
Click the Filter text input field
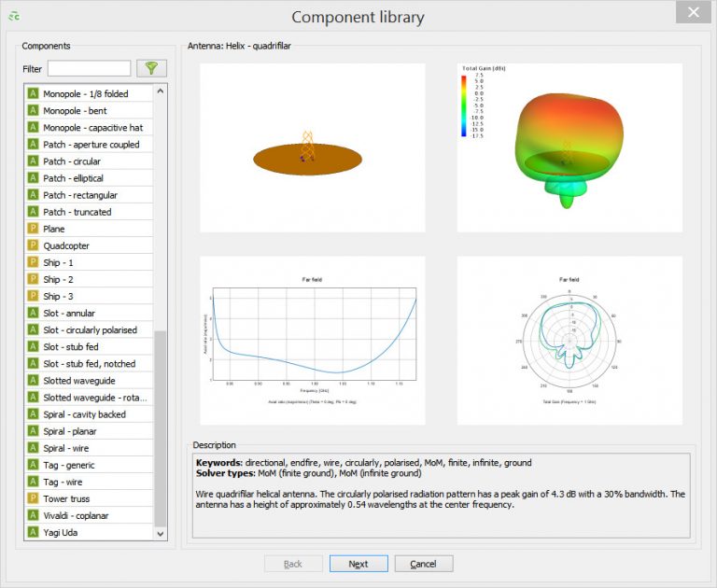[x=89, y=68]
